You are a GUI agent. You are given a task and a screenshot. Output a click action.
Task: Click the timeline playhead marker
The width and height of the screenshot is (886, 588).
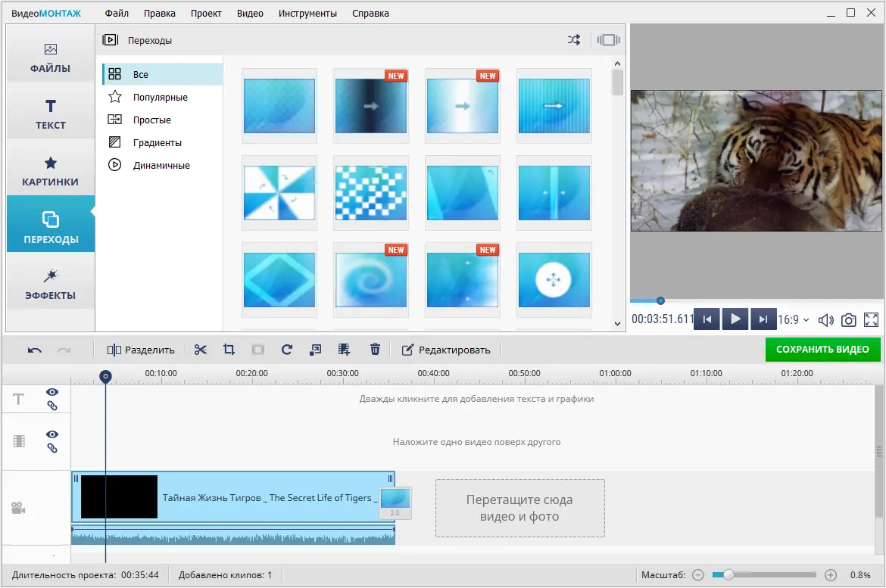click(105, 376)
